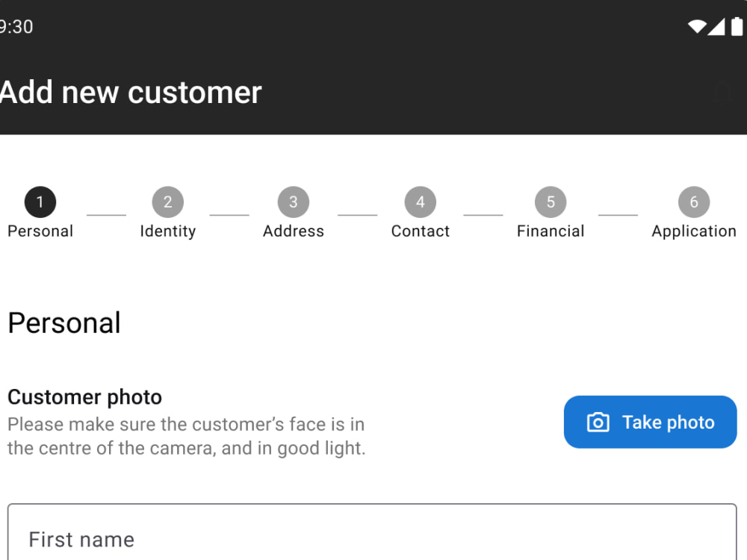Click the Customer photo label
747x560 pixels.
click(85, 397)
